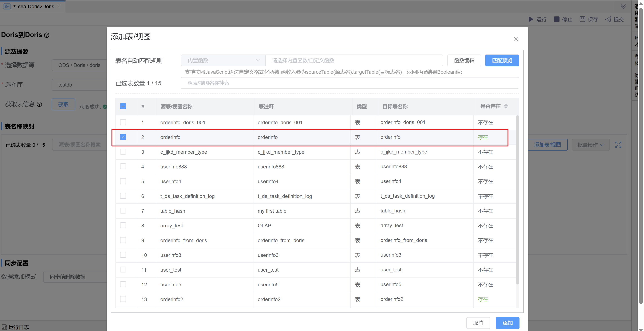Open the 内置函数 dropdown

tap(223, 60)
